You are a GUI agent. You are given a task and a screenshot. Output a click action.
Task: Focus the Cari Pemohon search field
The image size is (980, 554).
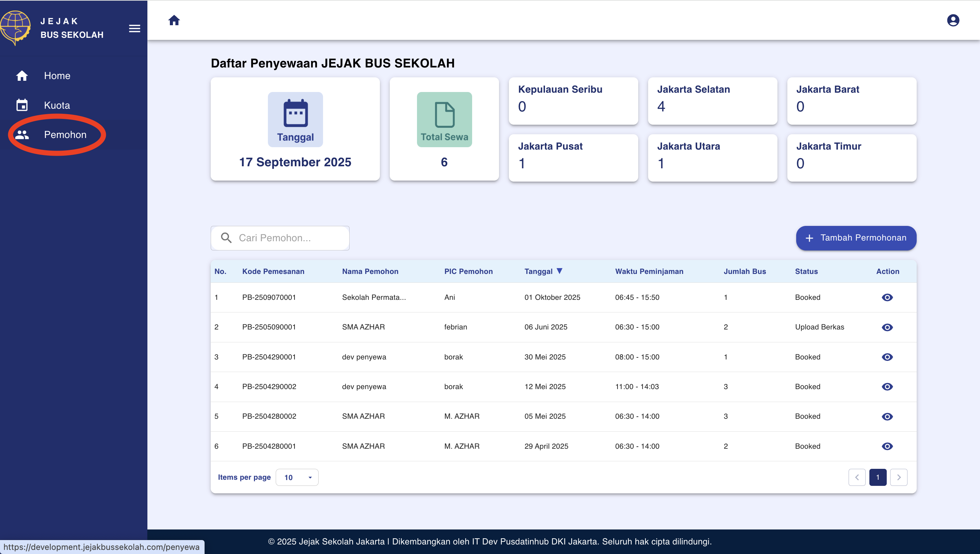(x=289, y=238)
